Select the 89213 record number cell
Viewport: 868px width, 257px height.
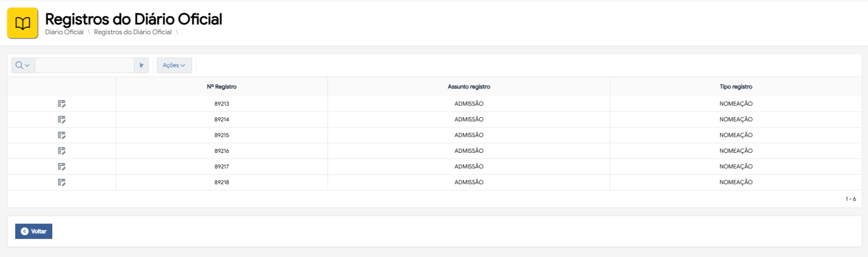click(x=221, y=104)
